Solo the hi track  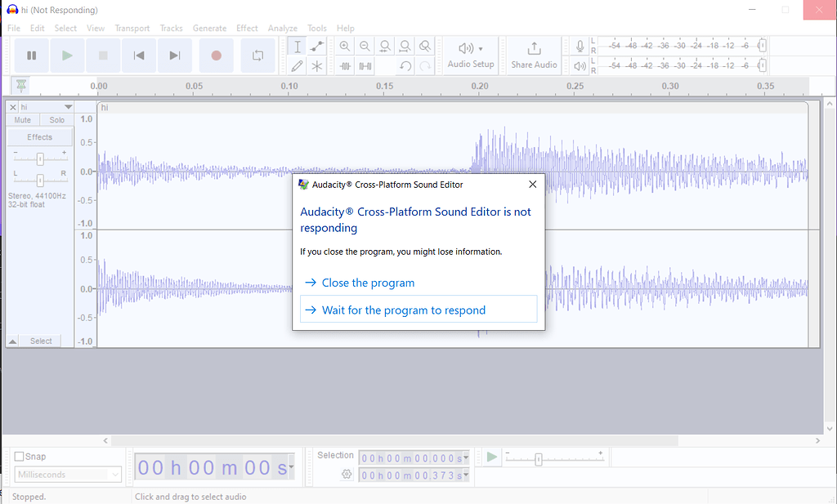[x=56, y=119]
